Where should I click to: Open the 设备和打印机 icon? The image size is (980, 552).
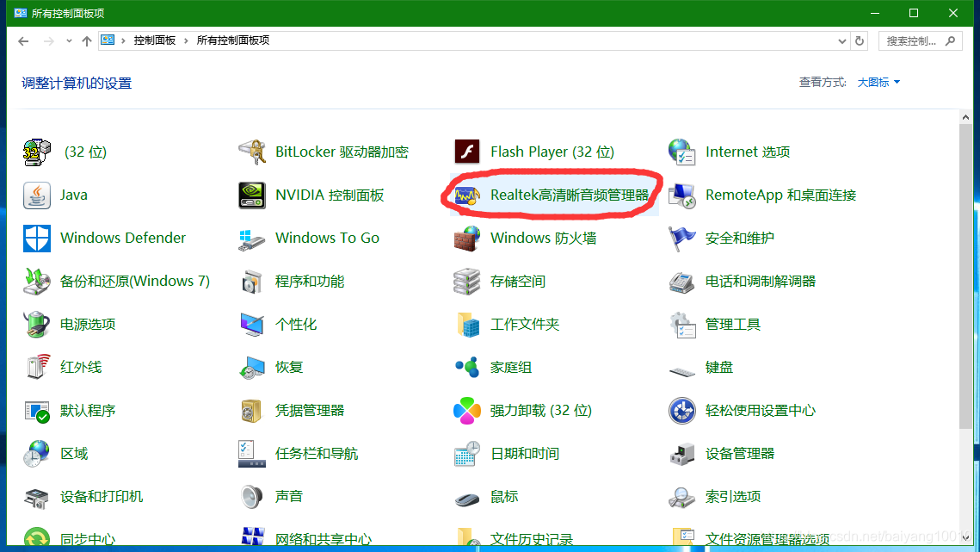tap(37, 498)
